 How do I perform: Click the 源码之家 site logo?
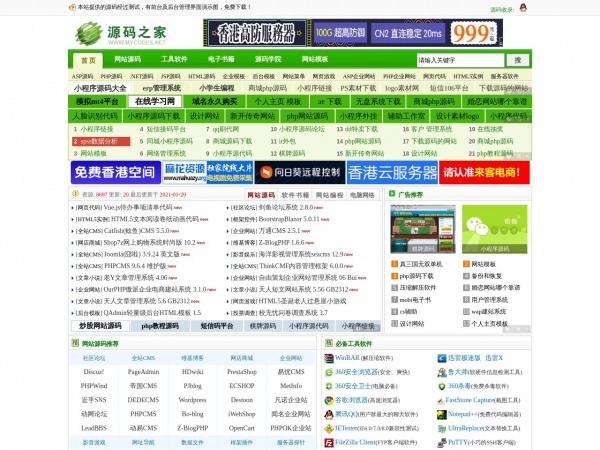coord(121,33)
